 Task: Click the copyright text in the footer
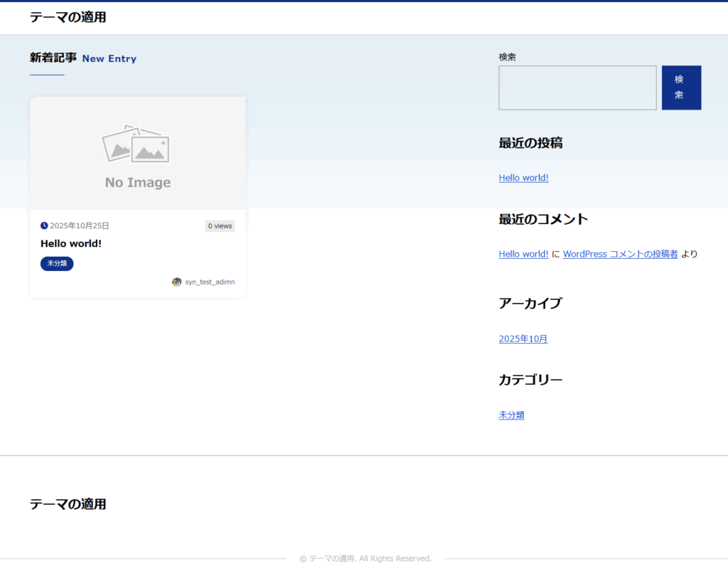coord(365,559)
